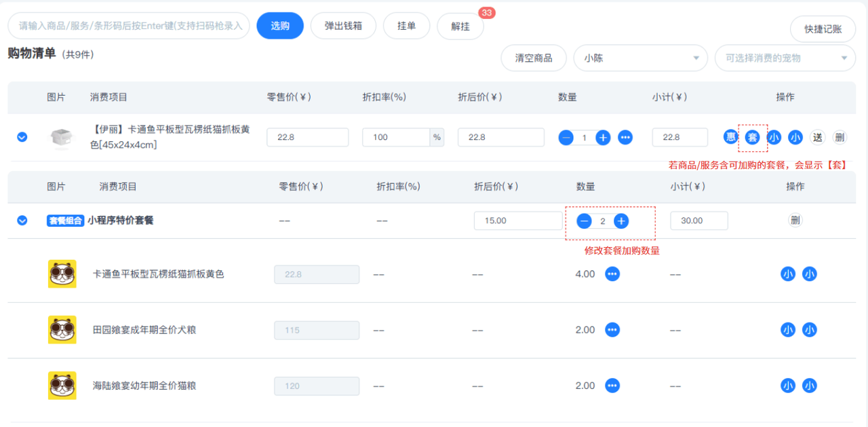Delete the first item with the 删 icon

[840, 137]
